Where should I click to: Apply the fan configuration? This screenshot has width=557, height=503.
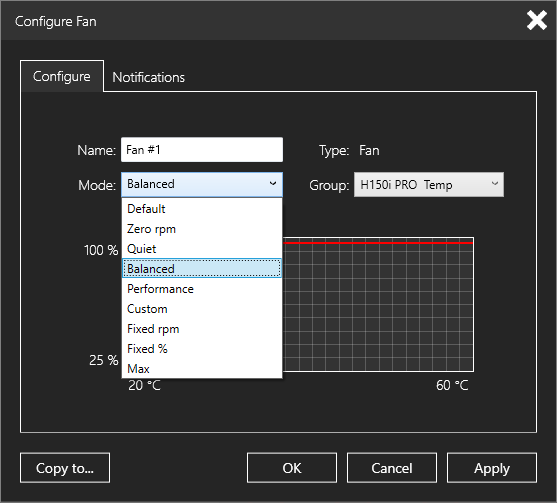point(492,468)
